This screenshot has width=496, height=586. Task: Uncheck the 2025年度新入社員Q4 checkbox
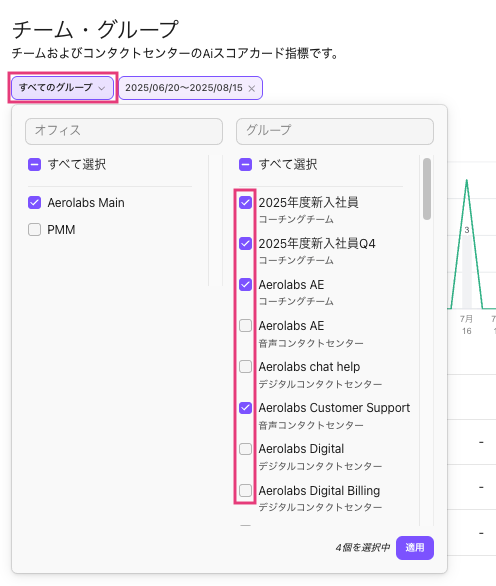pyautogui.click(x=245, y=243)
